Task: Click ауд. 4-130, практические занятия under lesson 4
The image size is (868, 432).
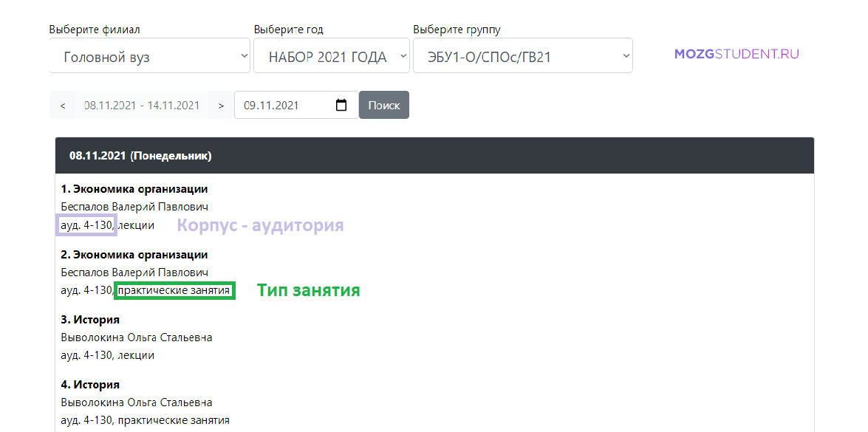Action: pyautogui.click(x=145, y=420)
